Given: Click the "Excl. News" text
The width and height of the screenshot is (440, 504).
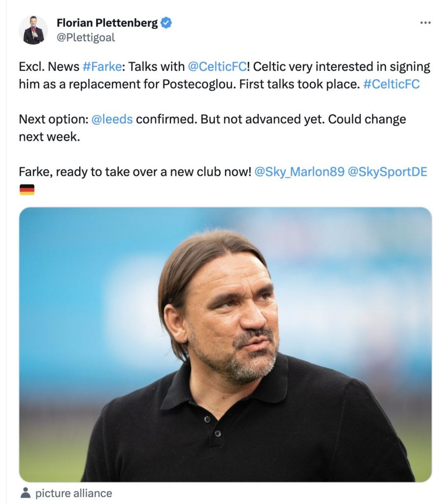Looking at the screenshot, I should pyautogui.click(x=45, y=67).
